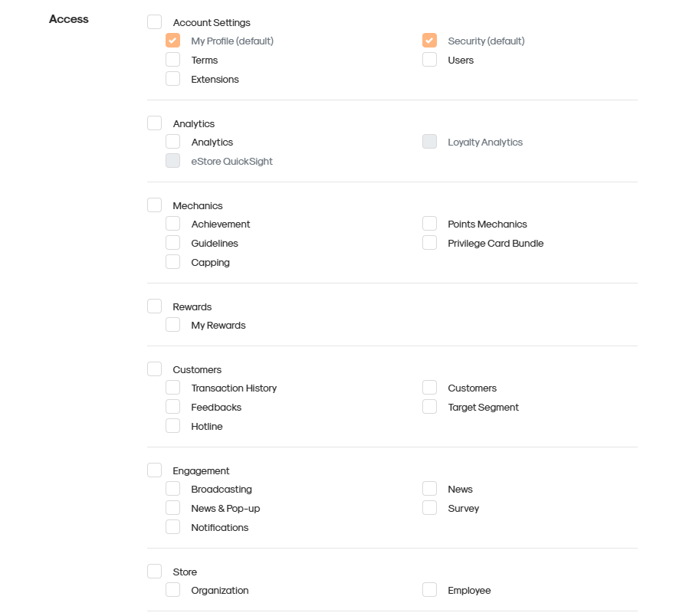Select the Extensions checkbox

point(172,79)
